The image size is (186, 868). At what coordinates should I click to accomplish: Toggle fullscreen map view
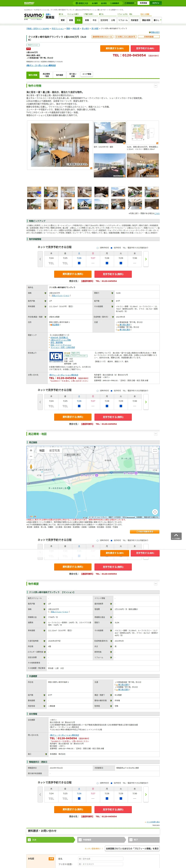point(155,450)
